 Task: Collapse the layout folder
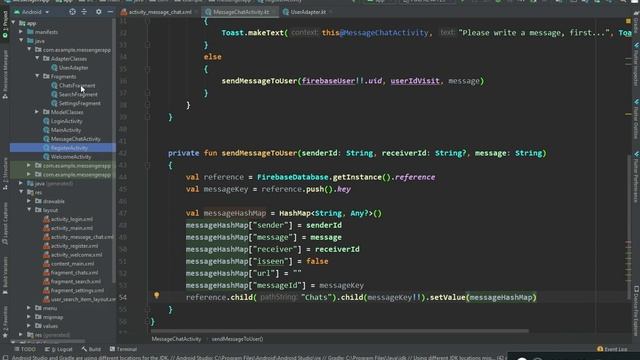click(x=29, y=210)
